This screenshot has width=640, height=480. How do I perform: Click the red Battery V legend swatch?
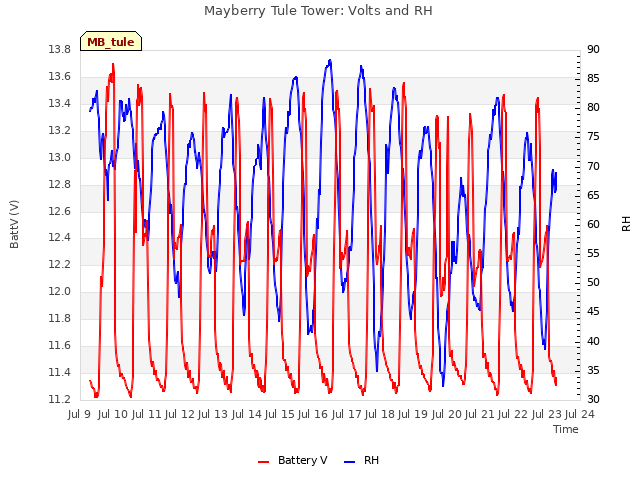(263, 462)
